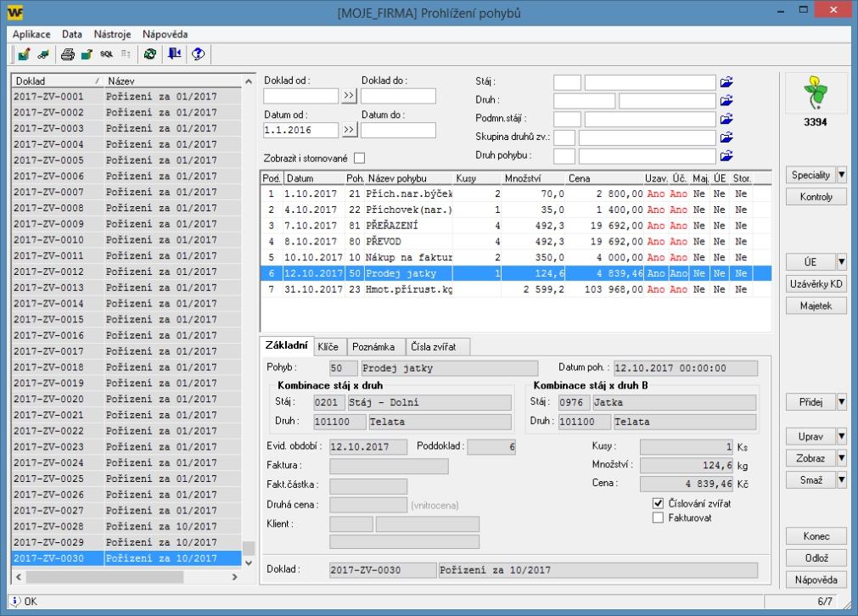
Task: Click the Kontroly button
Action: click(816, 196)
